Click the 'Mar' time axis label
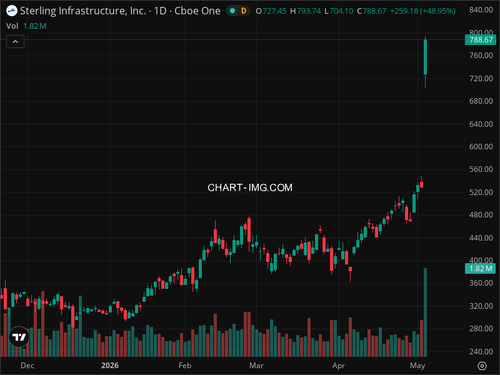Image resolution: width=500 pixels, height=375 pixels. tap(256, 366)
